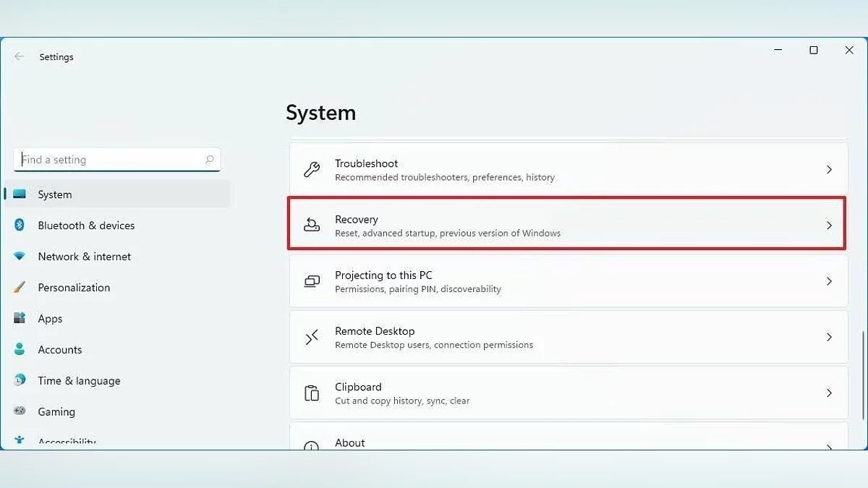Open Apps settings category

[117, 319]
